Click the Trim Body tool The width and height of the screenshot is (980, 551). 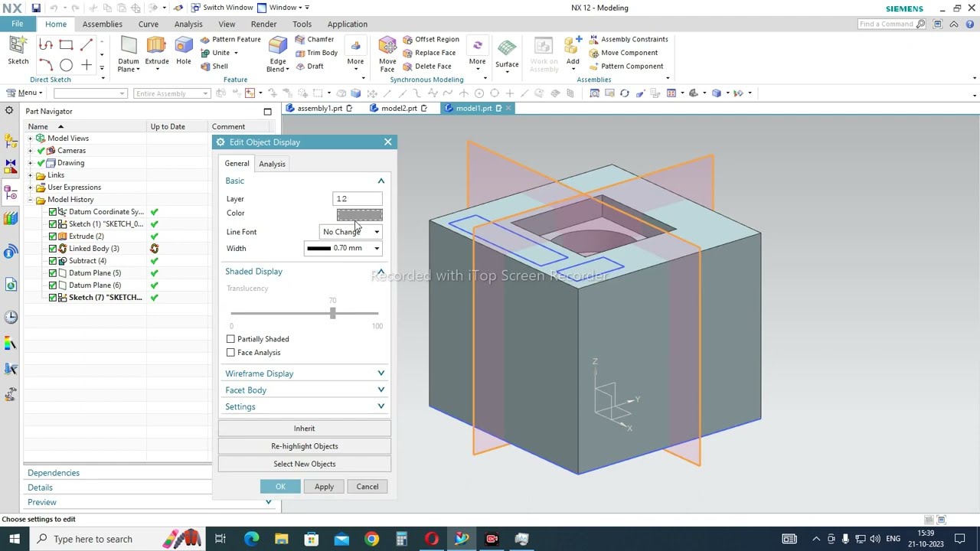tap(315, 53)
